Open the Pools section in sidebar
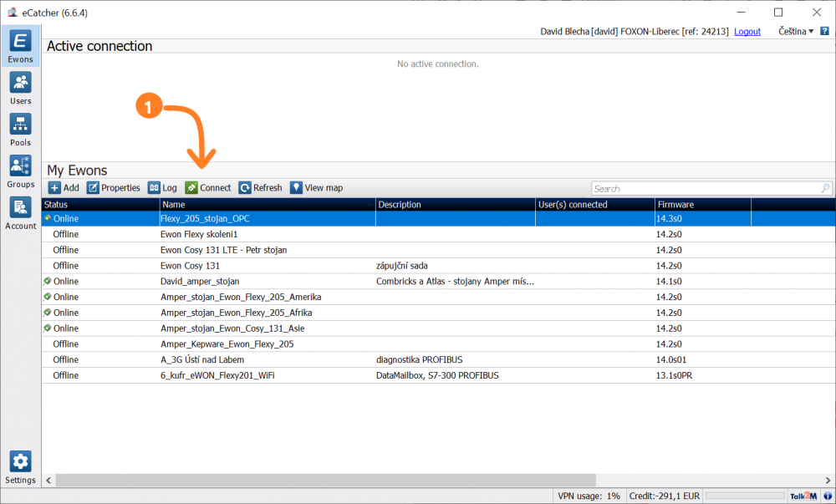836x504 pixels. pyautogui.click(x=20, y=130)
